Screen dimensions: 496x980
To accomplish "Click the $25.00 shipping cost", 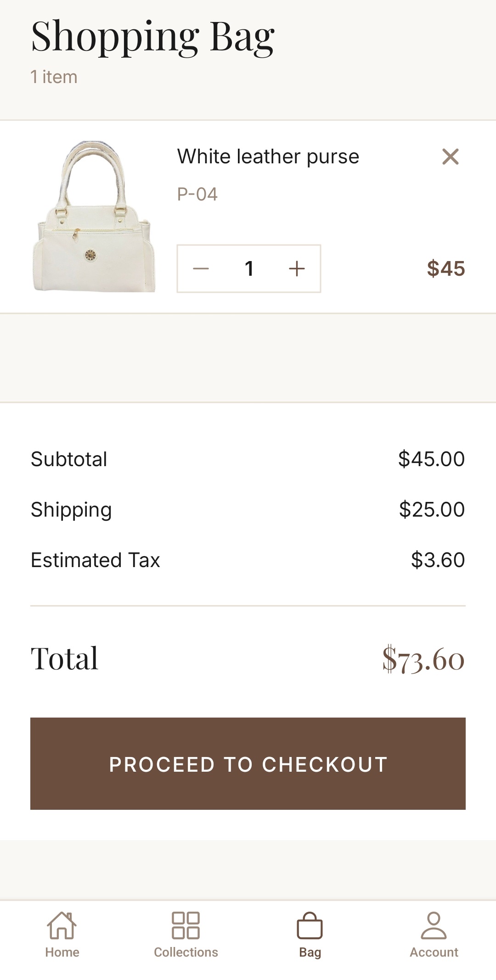I will coord(431,510).
